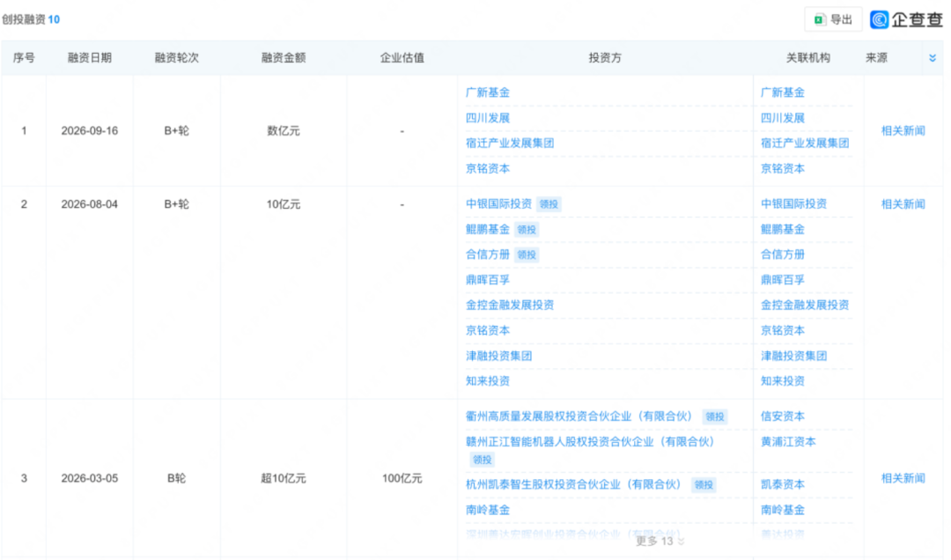Click the 融资金额 column header
Image resolution: width=951 pixels, height=560 pixels.
pyautogui.click(x=284, y=57)
